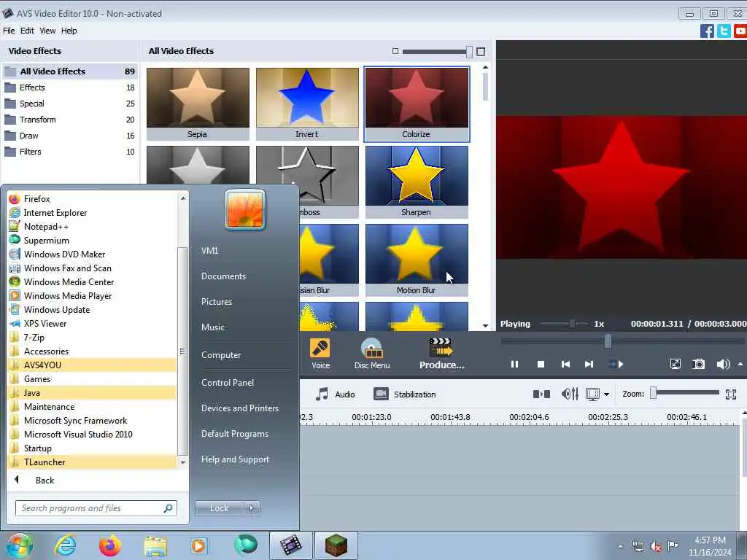Click the Search programs and files field
Screen dimensions: 747x560
(x=96, y=508)
